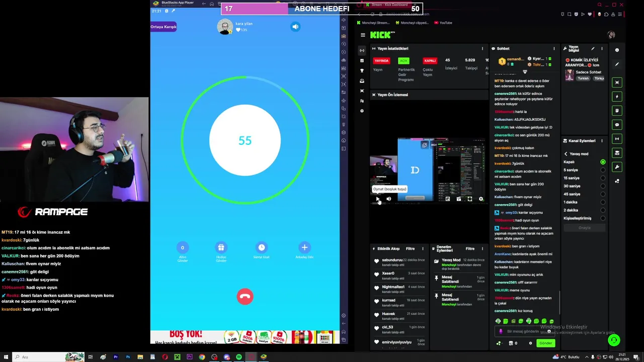Open the Hediye Gönder gift icon
Screen dimensions: 644x362
(221, 247)
